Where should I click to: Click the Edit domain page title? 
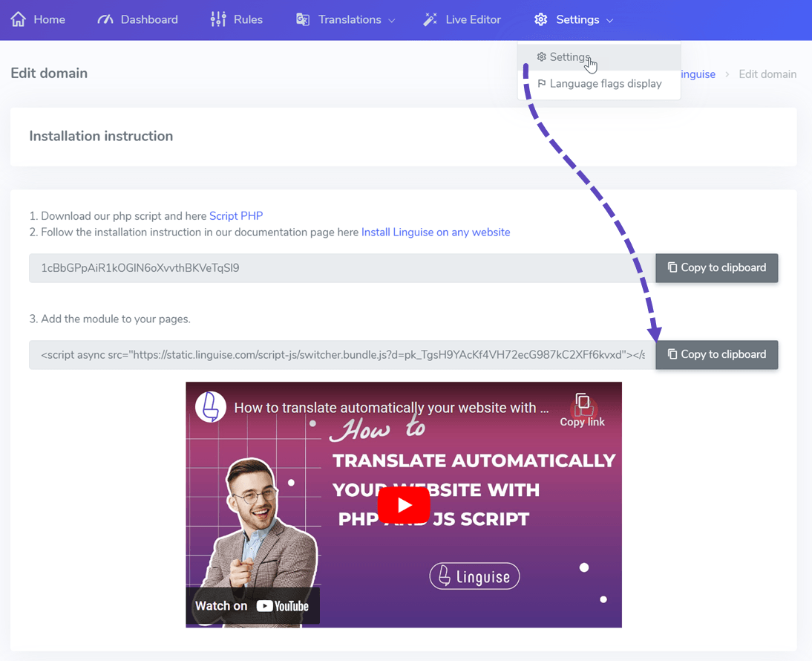click(49, 73)
